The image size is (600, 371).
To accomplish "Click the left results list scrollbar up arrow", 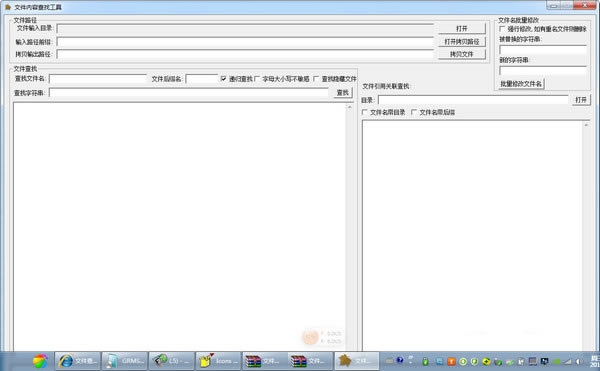I will (349, 107).
